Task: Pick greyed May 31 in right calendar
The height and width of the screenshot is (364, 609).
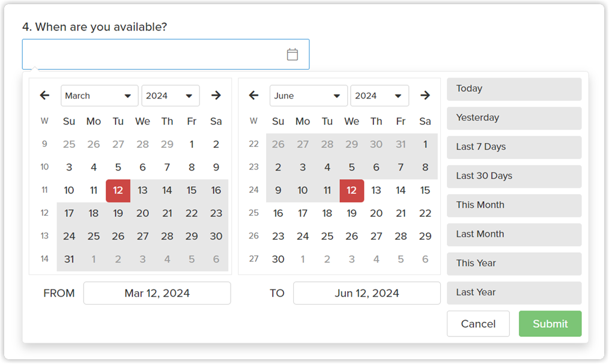Action: [x=401, y=145]
